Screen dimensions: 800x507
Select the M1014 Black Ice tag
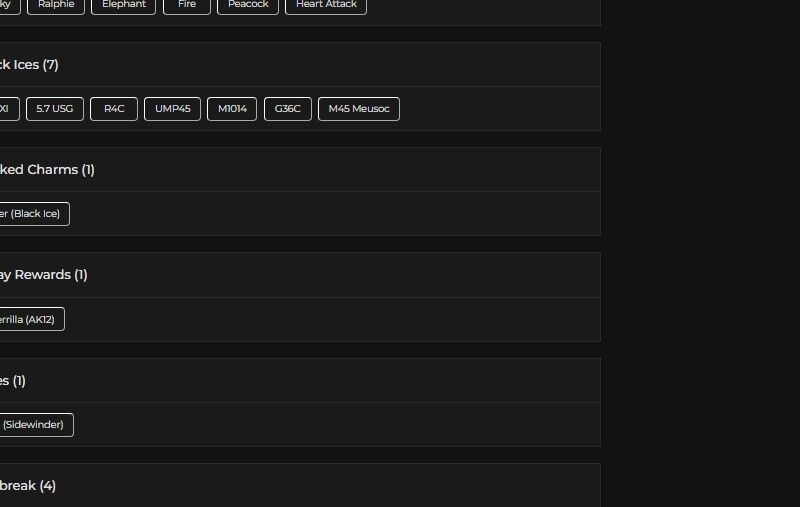pos(232,109)
